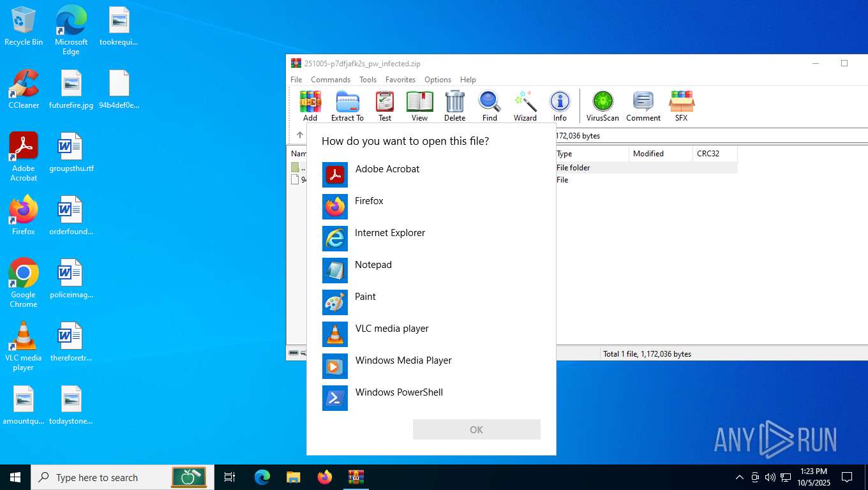Open the notification center icon

click(847, 477)
